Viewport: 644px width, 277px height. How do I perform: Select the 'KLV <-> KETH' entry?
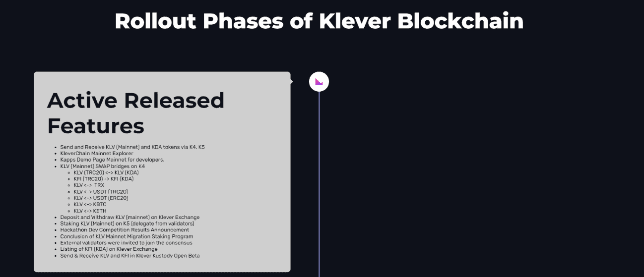(x=90, y=211)
